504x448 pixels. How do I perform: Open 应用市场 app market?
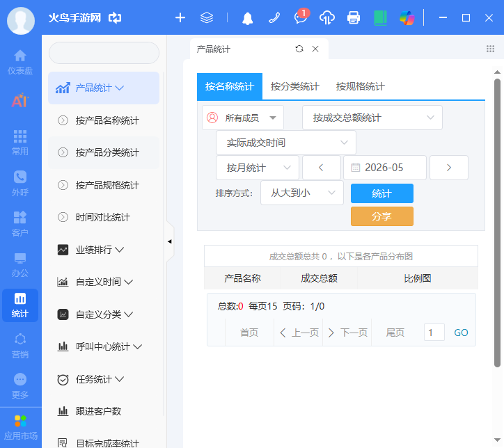[x=21, y=427]
